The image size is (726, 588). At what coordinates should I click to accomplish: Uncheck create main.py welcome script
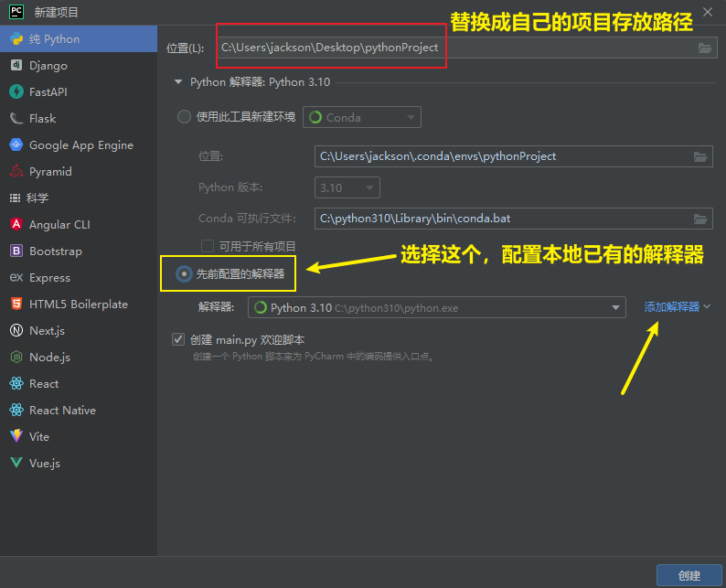click(x=178, y=339)
